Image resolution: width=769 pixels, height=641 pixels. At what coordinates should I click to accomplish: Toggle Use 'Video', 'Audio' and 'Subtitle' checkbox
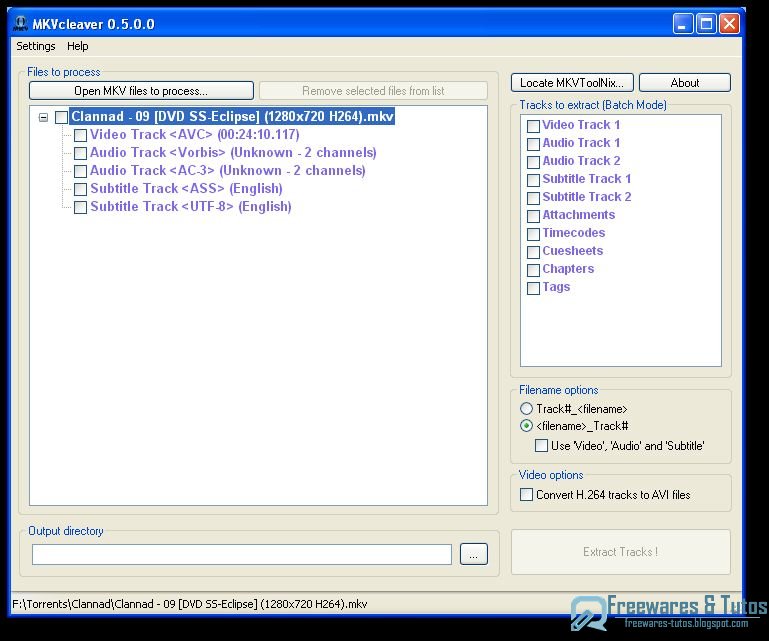tap(541, 445)
